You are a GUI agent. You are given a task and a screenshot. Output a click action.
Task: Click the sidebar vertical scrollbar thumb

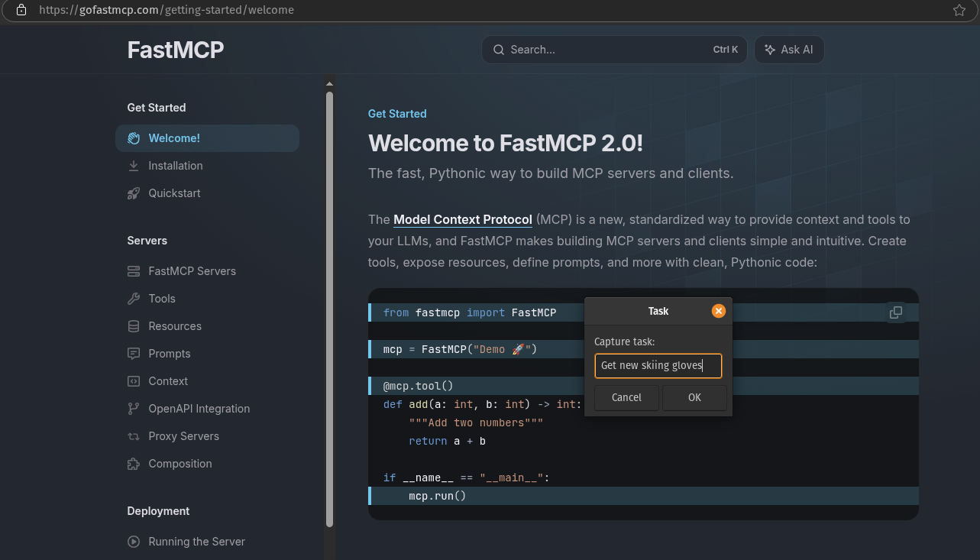[x=329, y=309]
